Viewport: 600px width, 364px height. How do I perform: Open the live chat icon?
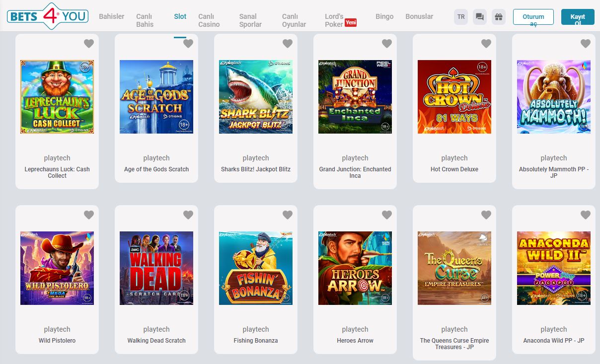(480, 17)
